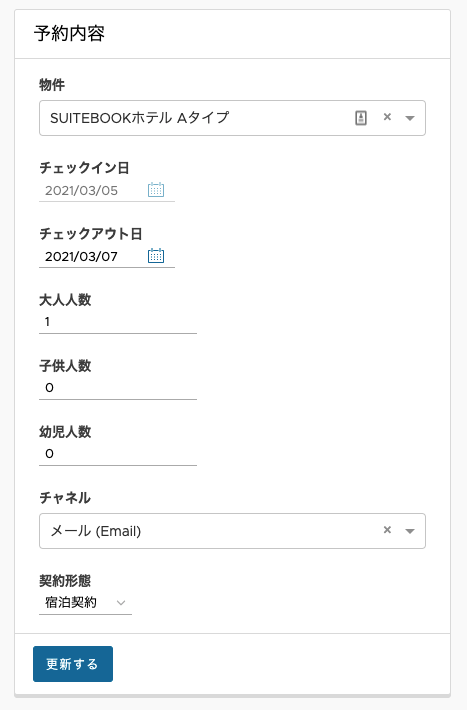The height and width of the screenshot is (710, 467).
Task: Click the 予約内容 panel heading
Action: tap(69, 34)
